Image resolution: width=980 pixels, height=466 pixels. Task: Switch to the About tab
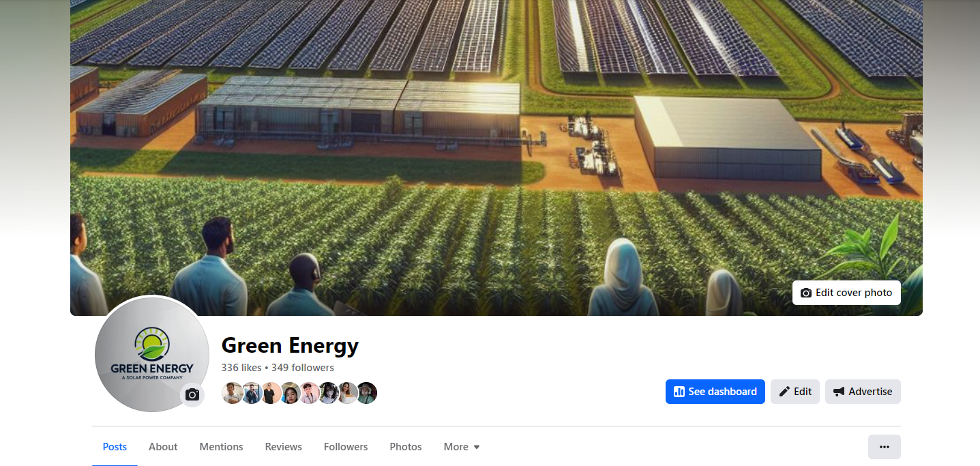click(163, 447)
